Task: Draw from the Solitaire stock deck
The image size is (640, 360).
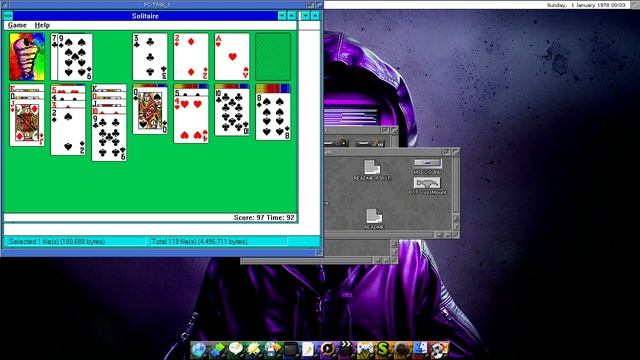Action: point(27,57)
